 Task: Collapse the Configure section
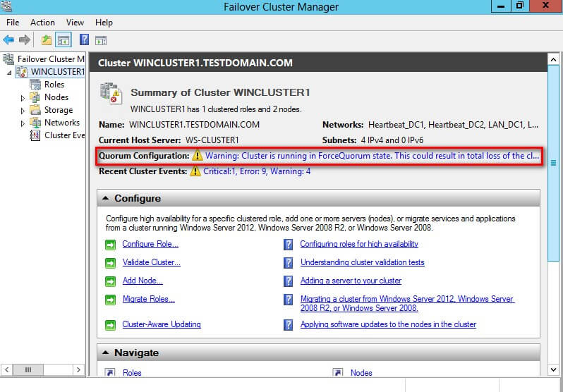tap(106, 198)
